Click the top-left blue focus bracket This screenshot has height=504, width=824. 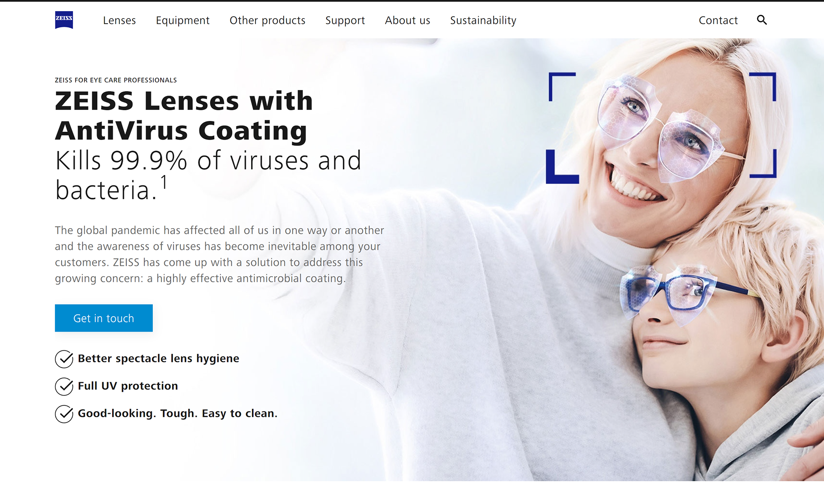pyautogui.click(x=562, y=87)
